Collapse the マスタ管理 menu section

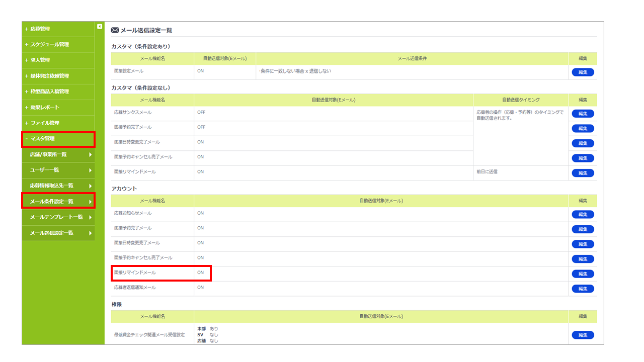point(58,139)
